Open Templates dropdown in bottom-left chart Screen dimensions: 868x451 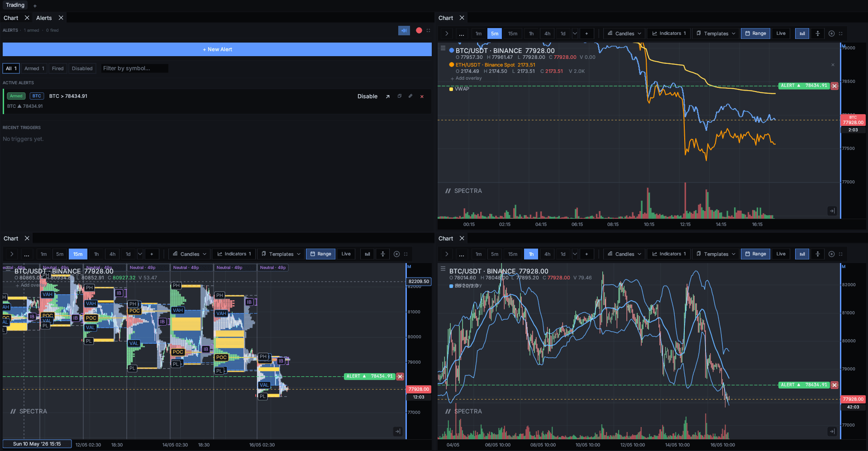tap(281, 254)
